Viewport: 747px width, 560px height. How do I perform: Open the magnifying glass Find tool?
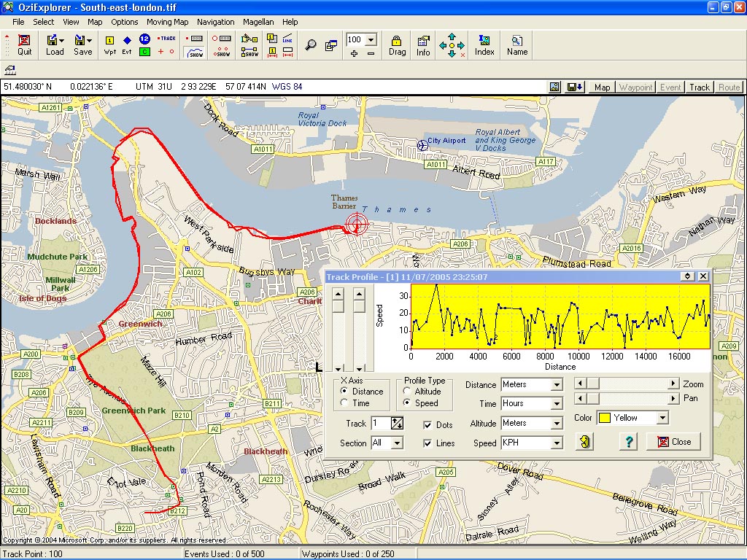point(311,45)
